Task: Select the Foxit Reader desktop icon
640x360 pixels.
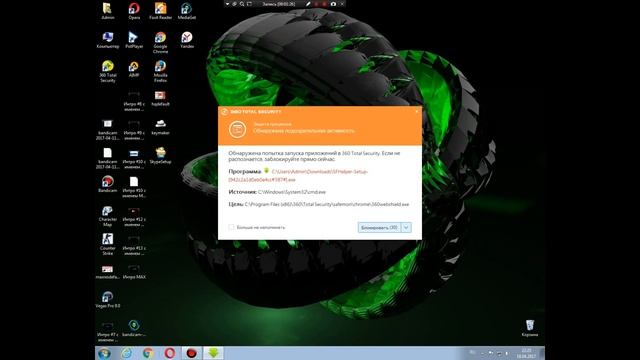Action: [160, 11]
